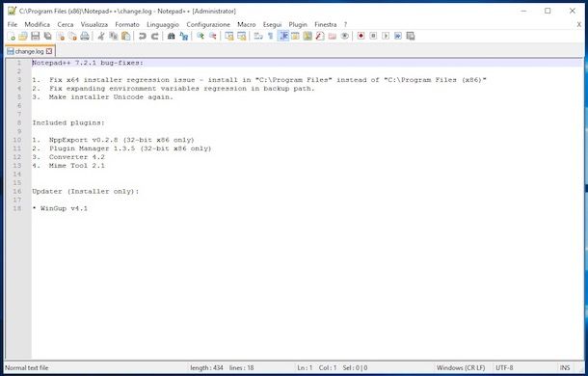Click line 'Notepad++ 7.2.1 bug-fixes:'

(88, 63)
